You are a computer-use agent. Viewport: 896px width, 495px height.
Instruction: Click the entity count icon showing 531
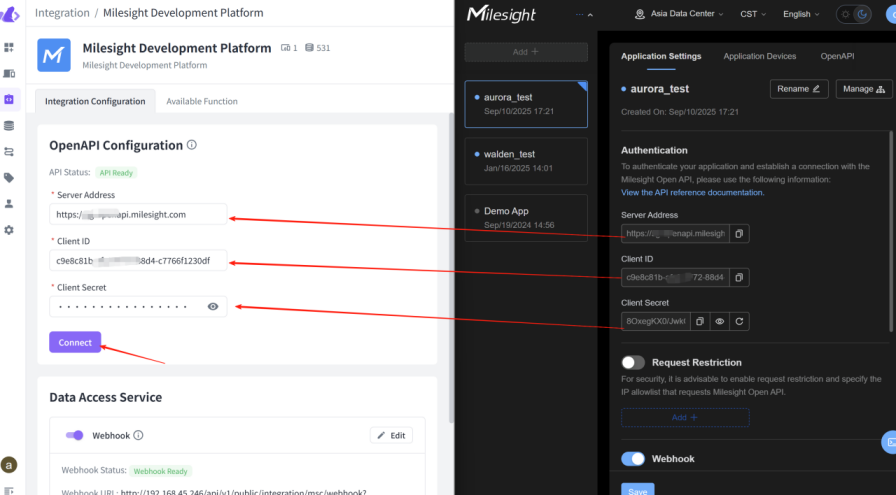point(309,48)
